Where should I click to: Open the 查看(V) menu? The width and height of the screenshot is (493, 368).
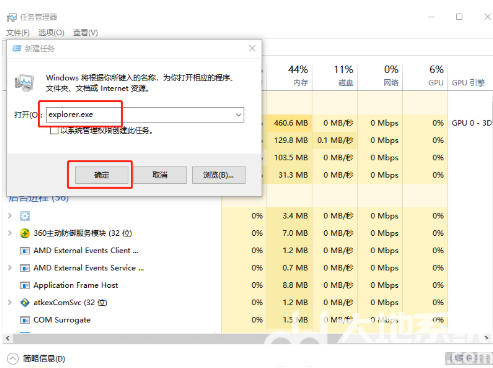tap(85, 33)
